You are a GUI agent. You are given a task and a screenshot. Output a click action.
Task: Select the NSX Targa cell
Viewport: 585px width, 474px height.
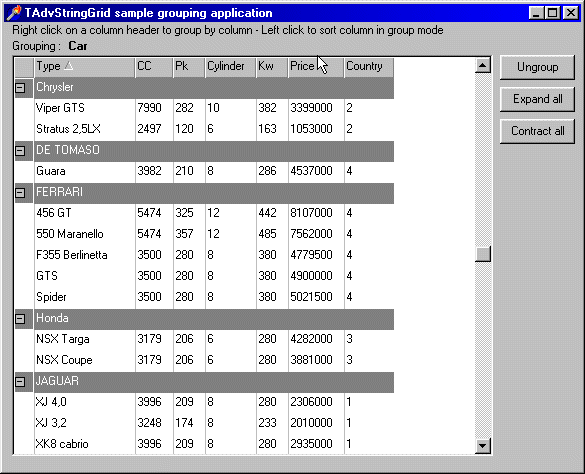(84, 339)
